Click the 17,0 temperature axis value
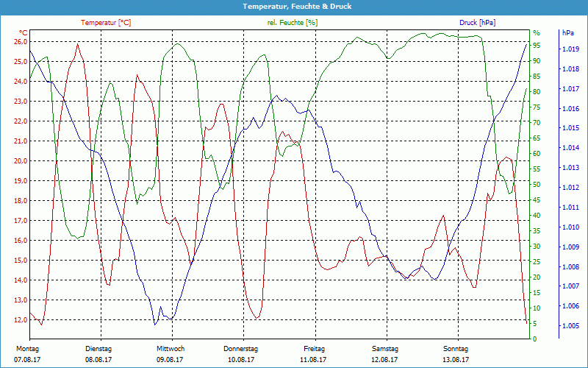The image size is (588, 368). click(x=21, y=221)
